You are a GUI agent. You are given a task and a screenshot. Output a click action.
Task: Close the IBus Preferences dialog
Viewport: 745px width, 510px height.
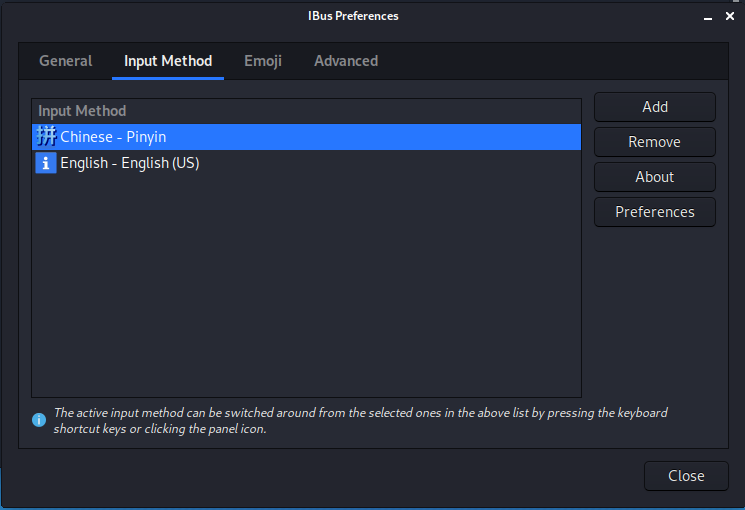coord(686,476)
